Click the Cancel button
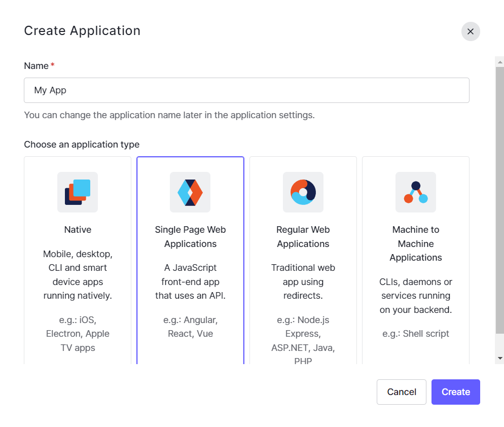 click(x=401, y=392)
